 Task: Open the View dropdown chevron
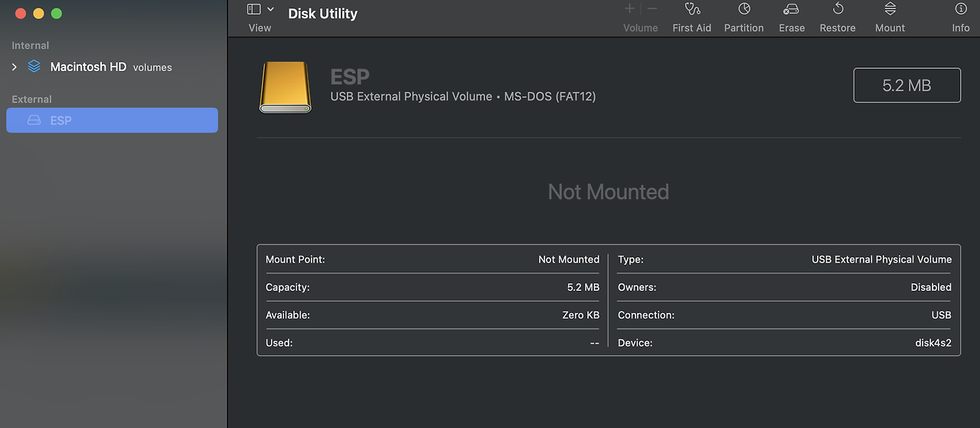270,9
